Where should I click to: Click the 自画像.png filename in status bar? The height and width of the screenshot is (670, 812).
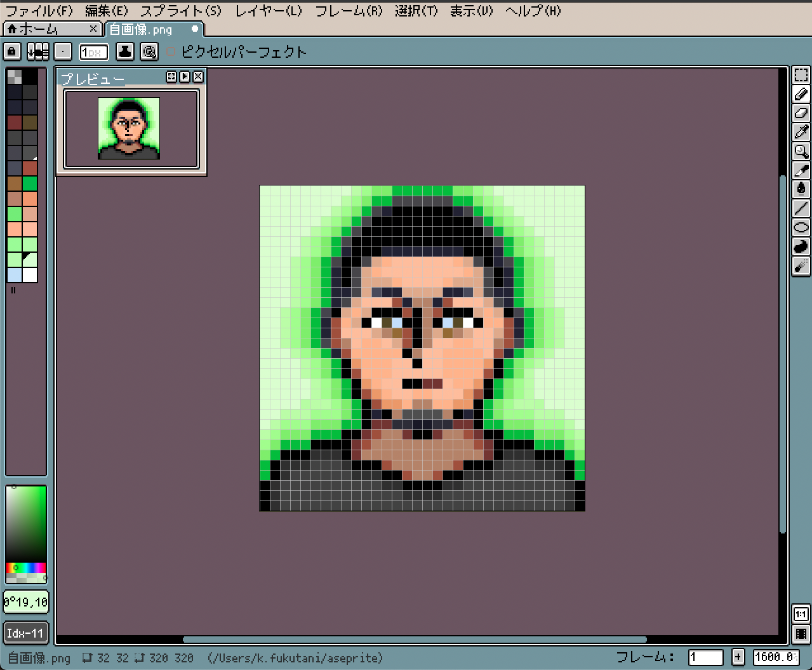[39, 658]
